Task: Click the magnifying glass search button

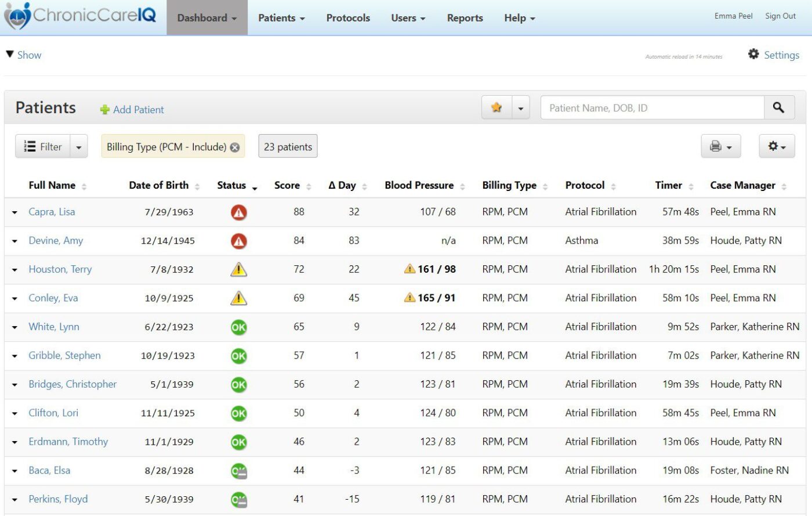Action: pyautogui.click(x=778, y=107)
